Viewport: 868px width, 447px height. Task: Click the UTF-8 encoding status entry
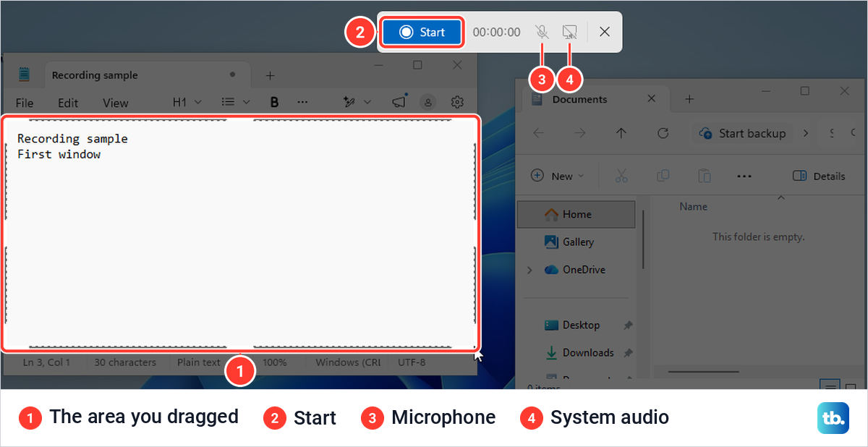pos(412,362)
